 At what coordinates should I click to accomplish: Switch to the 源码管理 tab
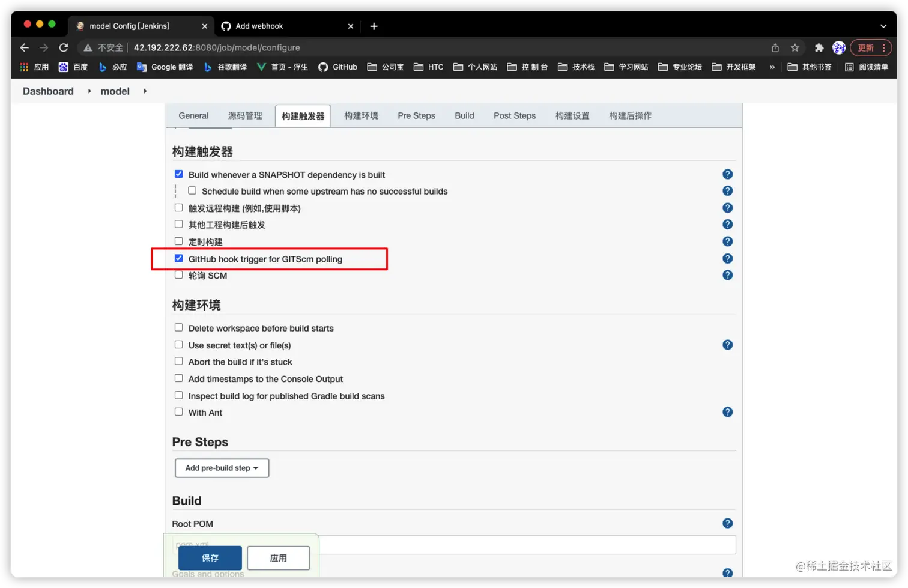click(x=245, y=115)
